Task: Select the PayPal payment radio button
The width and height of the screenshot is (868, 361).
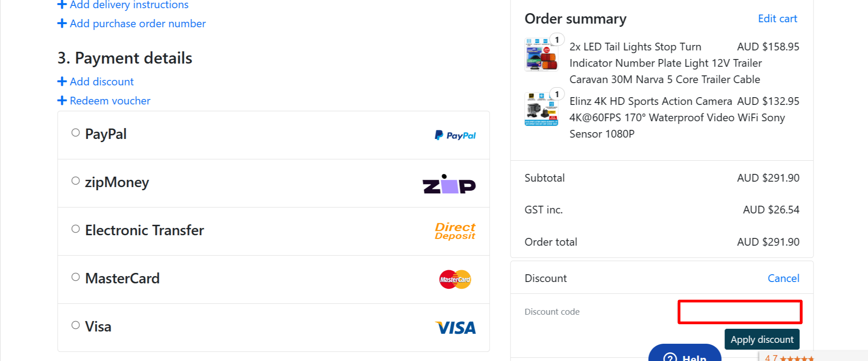Action: tap(75, 132)
